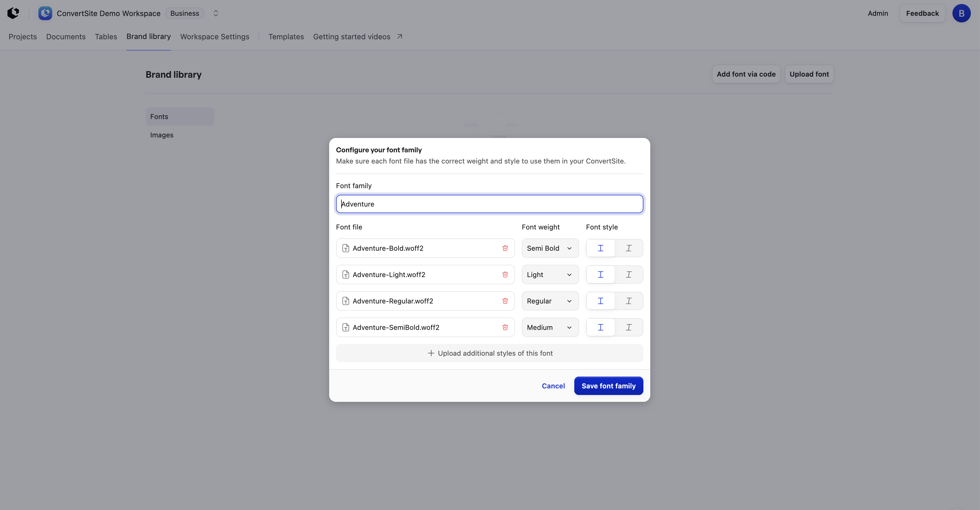This screenshot has width=980, height=510.
Task: Click the external link arrow beside Getting started videos
Action: click(399, 36)
